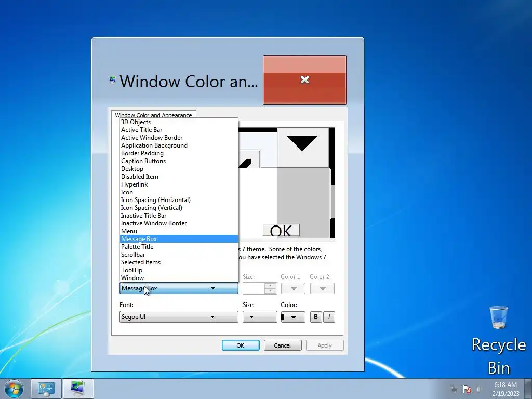Select Caption Buttons from list
The image size is (532, 399).
(x=179, y=161)
